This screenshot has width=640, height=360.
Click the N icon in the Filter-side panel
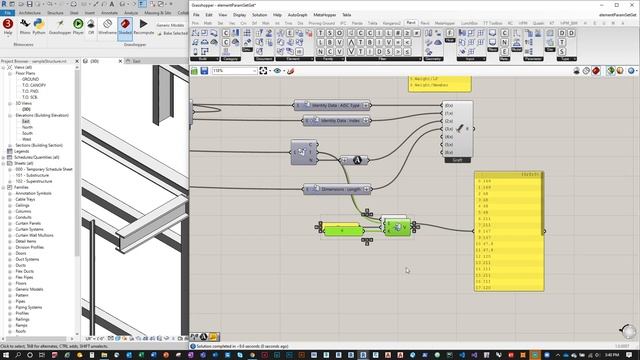pyautogui.click(x=504, y=42)
